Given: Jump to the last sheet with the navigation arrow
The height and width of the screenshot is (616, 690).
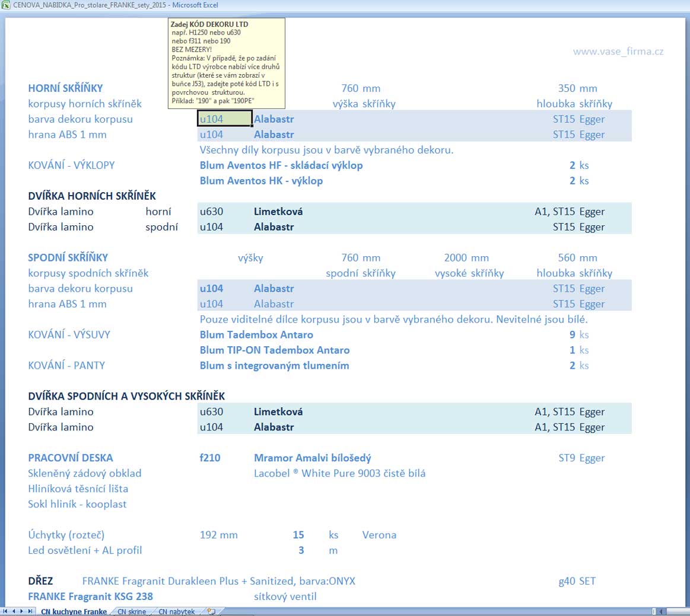Looking at the screenshot, I should (30, 611).
